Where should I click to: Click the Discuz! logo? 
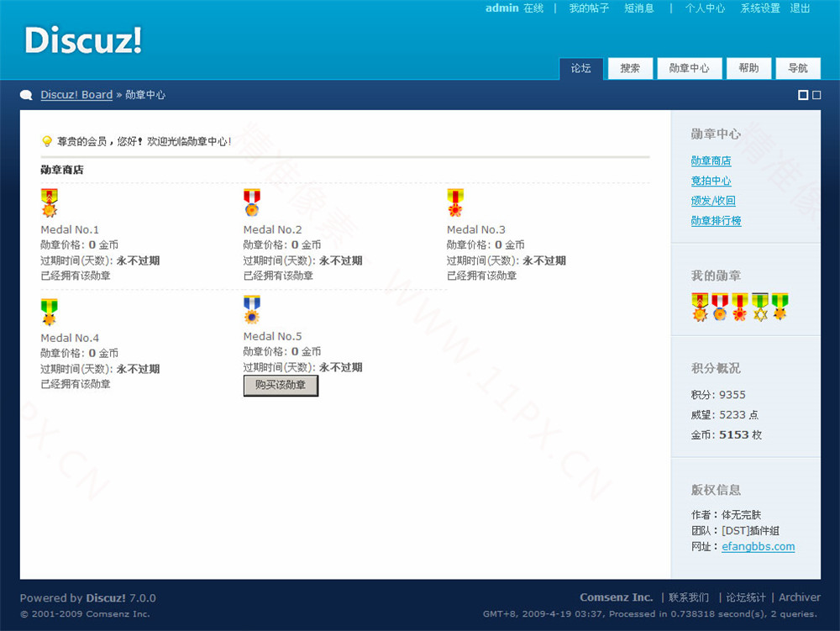(83, 40)
